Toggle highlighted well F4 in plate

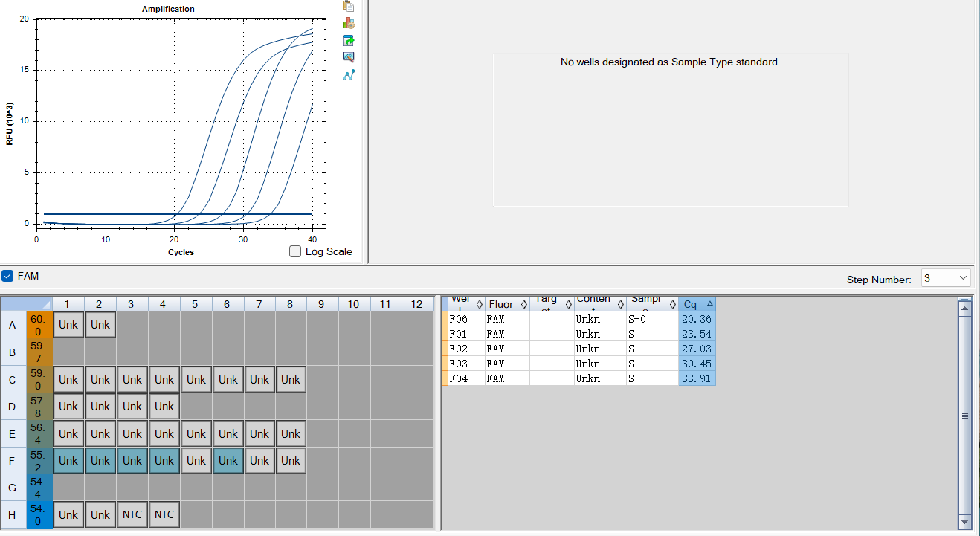coord(164,461)
